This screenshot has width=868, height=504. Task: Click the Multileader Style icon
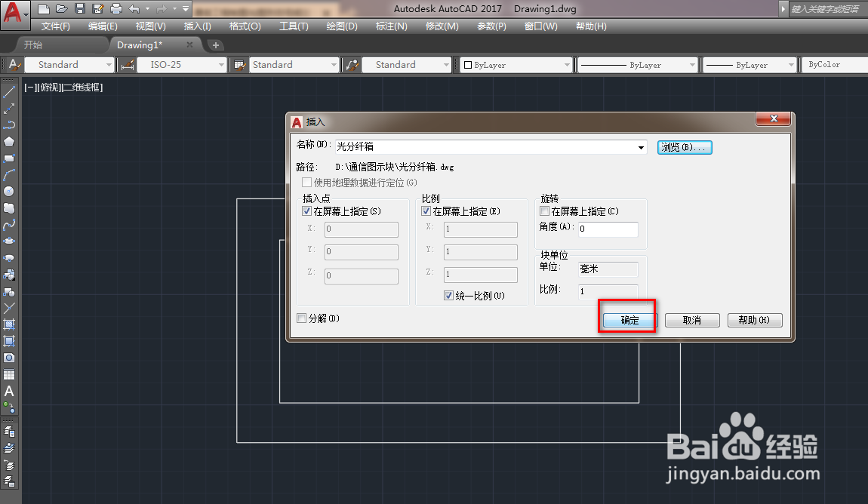[x=352, y=65]
